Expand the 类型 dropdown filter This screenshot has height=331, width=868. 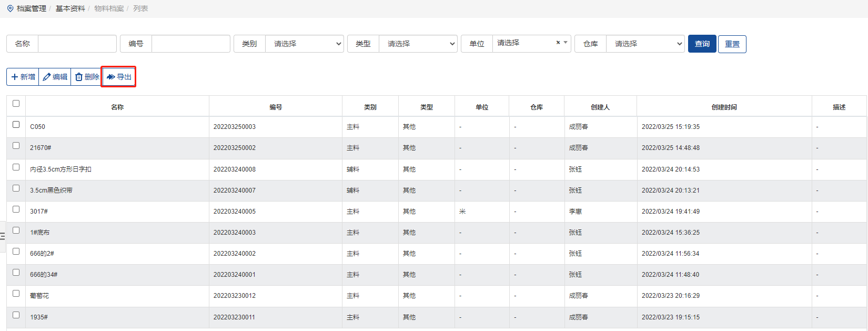click(x=418, y=44)
